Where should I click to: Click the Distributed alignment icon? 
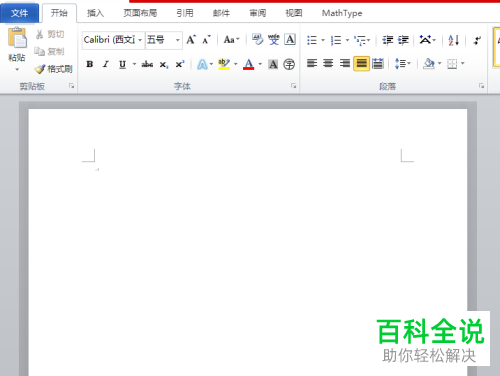pyautogui.click(x=378, y=63)
